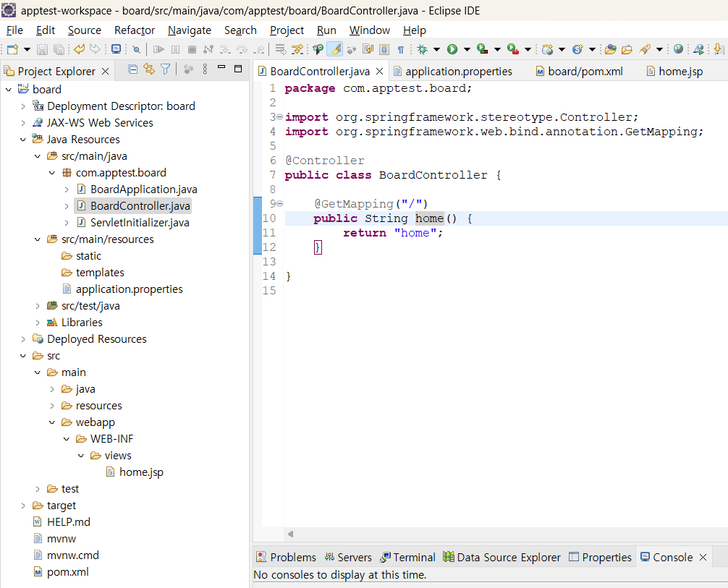Click the green Run button icon
Image resolution: width=728 pixels, height=588 pixels.
[x=452, y=49]
